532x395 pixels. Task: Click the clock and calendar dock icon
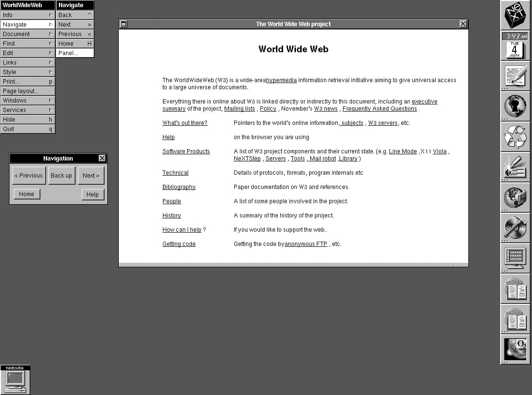pos(515,46)
